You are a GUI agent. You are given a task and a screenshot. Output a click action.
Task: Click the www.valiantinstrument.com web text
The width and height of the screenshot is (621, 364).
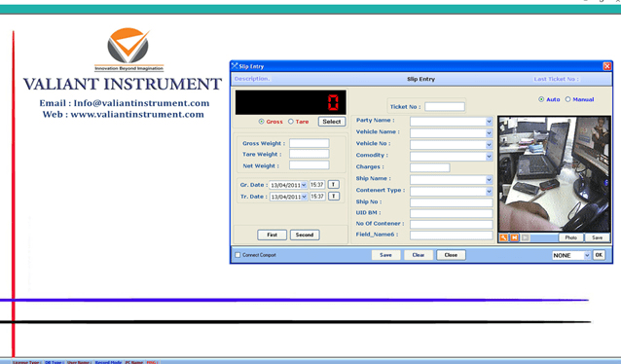137,115
